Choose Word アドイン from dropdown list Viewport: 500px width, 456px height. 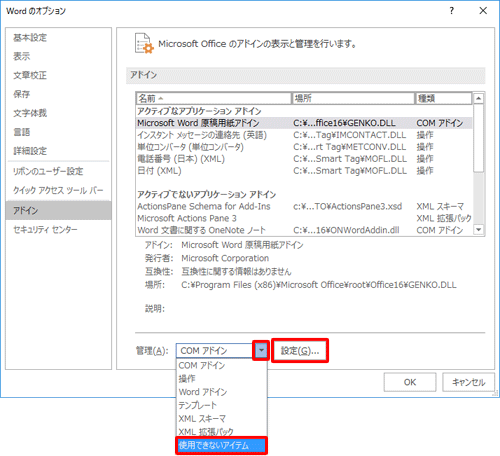[x=222, y=392]
